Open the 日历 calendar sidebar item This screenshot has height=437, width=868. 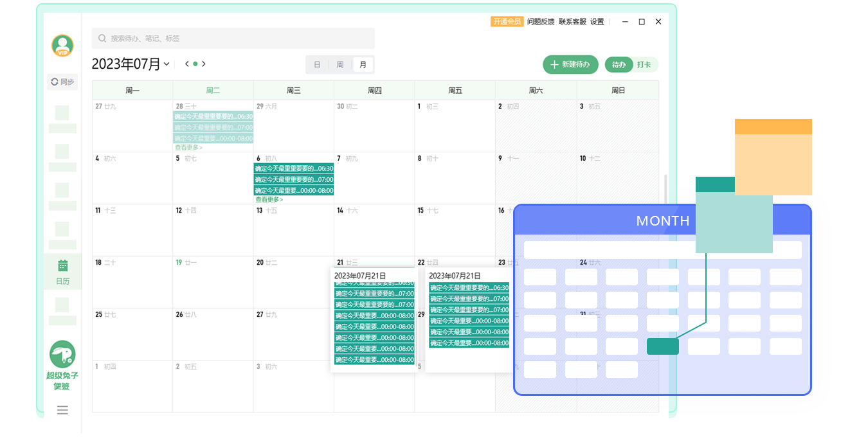(62, 272)
